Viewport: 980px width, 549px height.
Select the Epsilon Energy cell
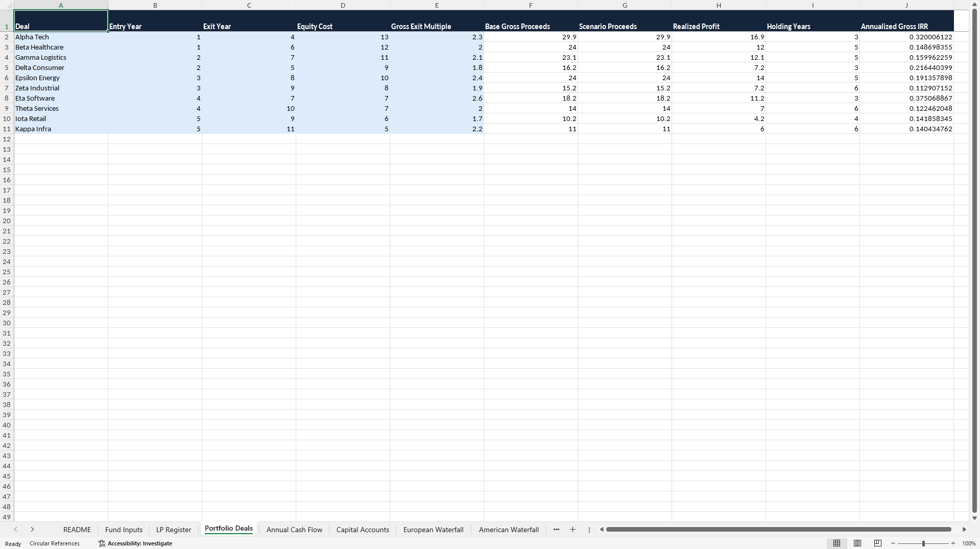click(61, 78)
